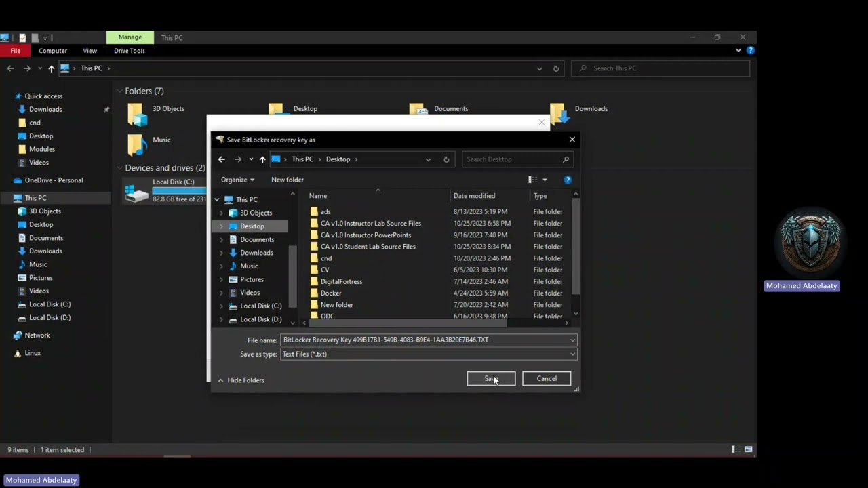
Task: Change view icon in save dialog
Action: pos(533,180)
